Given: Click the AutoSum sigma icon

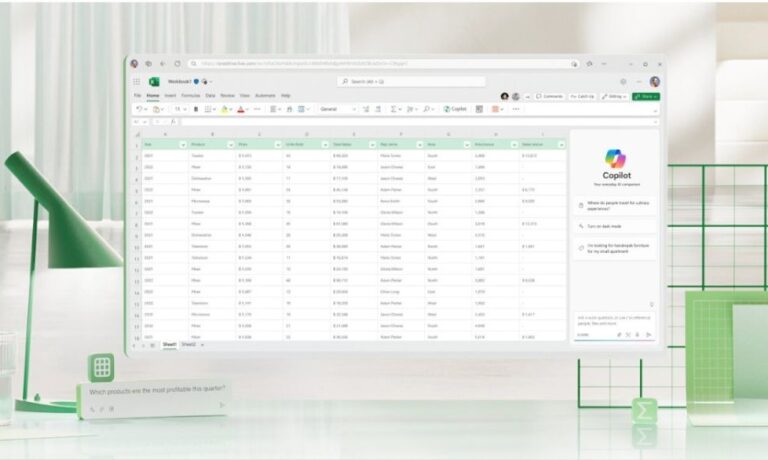Looking at the screenshot, I should 394,109.
